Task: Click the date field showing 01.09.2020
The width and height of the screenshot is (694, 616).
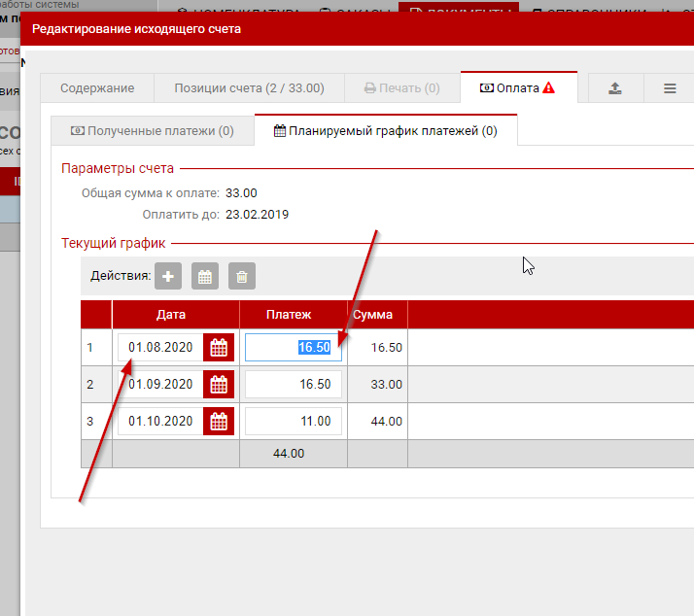Action: tap(160, 385)
